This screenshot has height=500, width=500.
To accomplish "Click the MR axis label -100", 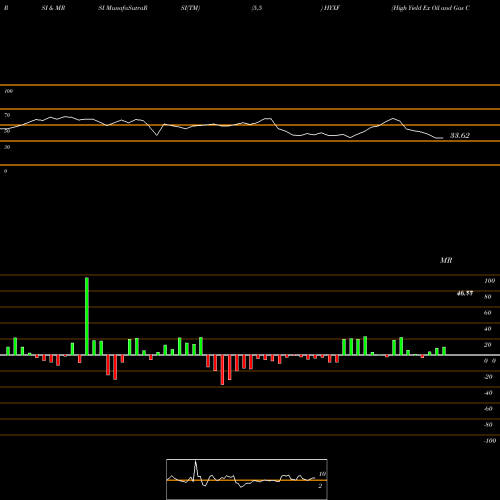I will point(490,441).
